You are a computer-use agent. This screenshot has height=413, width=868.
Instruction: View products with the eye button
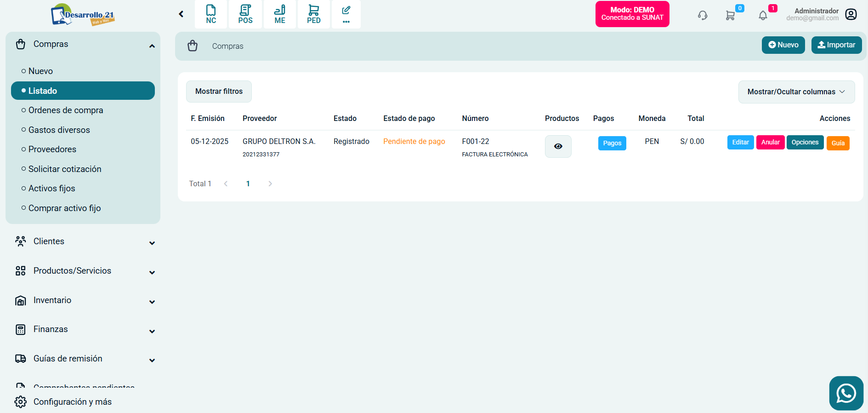pos(558,146)
